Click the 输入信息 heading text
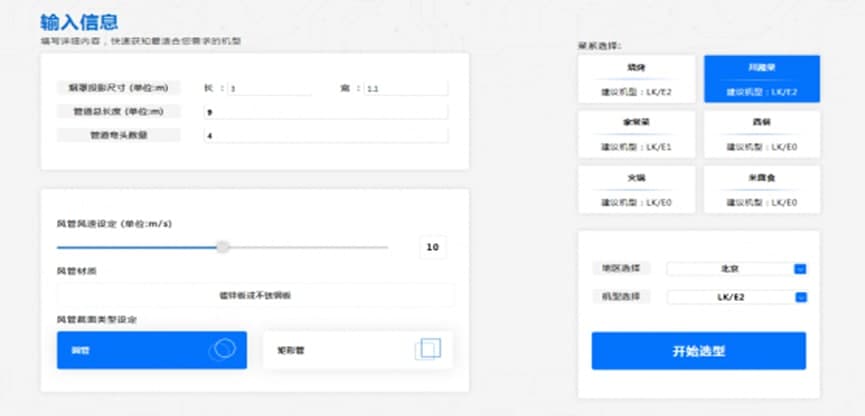The width and height of the screenshot is (865, 416). [x=79, y=23]
